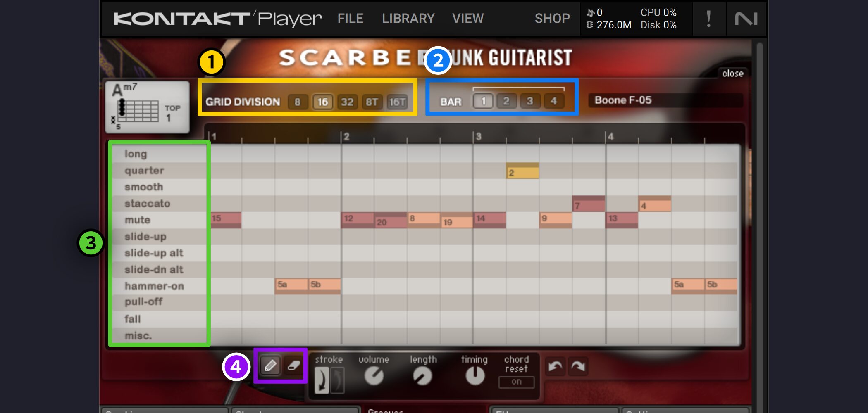This screenshot has height=413, width=868.
Task: Select the quarter articulation row label
Action: pos(144,170)
